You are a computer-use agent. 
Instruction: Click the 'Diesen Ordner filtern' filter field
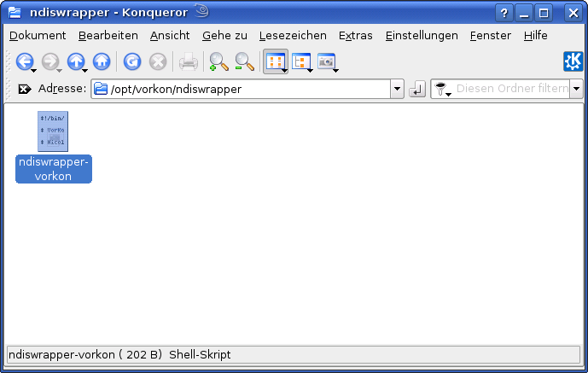pyautogui.click(x=512, y=89)
